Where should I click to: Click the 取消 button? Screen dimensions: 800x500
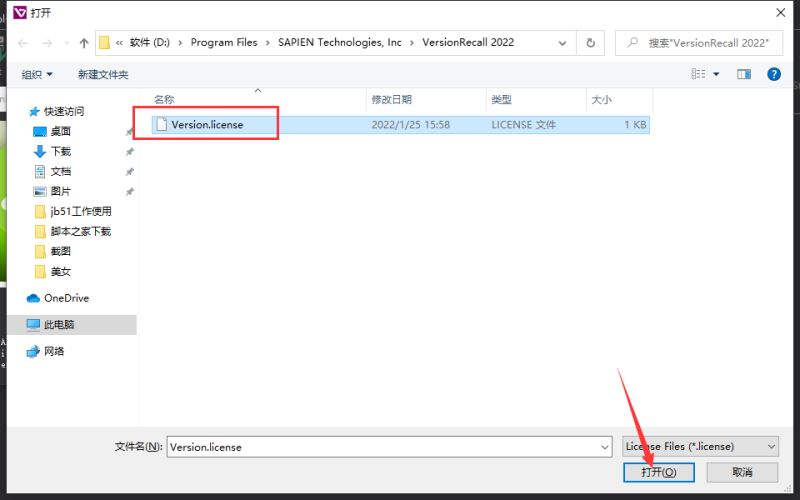[x=742, y=472]
